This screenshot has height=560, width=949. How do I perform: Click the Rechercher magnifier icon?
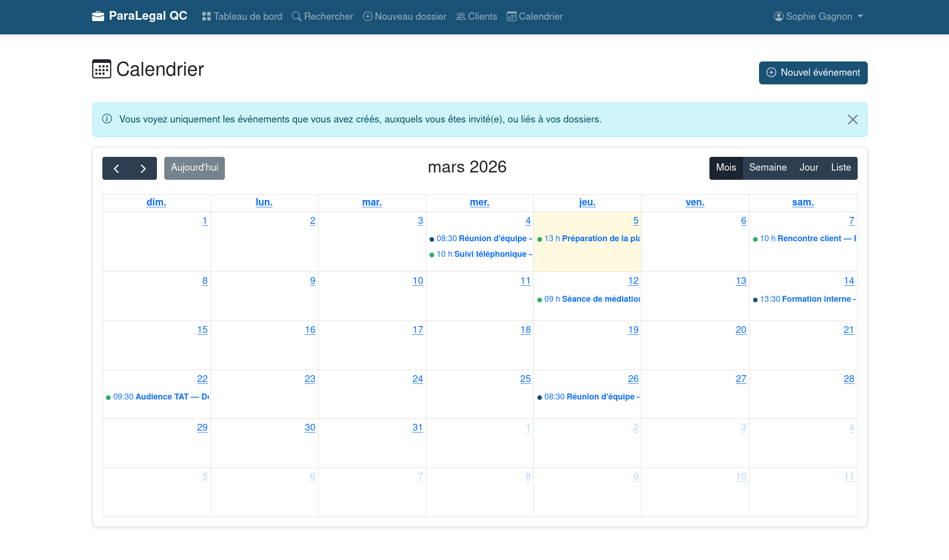(x=296, y=16)
